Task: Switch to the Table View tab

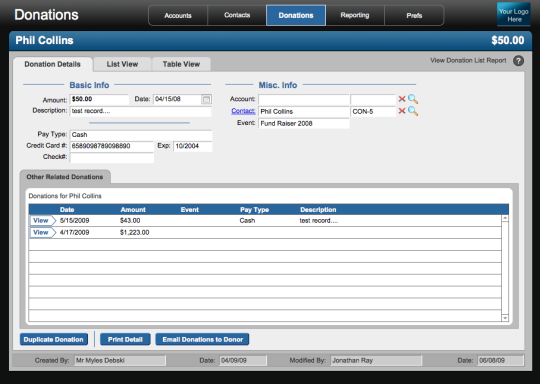Action: click(181, 64)
